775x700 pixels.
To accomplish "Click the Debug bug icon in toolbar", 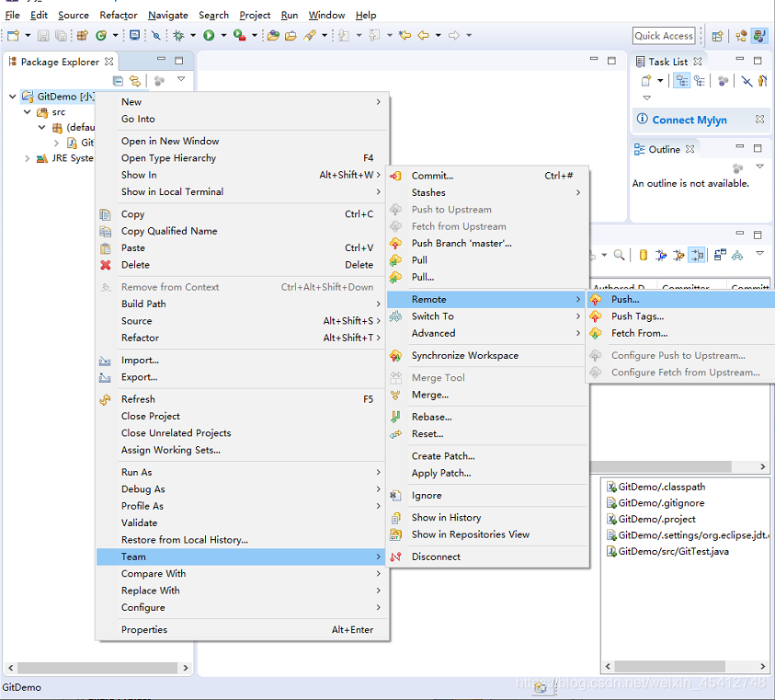I will pos(178,35).
